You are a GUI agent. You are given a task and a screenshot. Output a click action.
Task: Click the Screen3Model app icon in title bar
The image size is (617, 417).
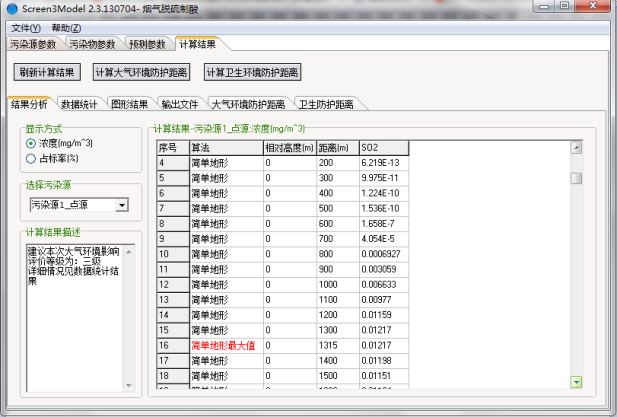pos(12,8)
